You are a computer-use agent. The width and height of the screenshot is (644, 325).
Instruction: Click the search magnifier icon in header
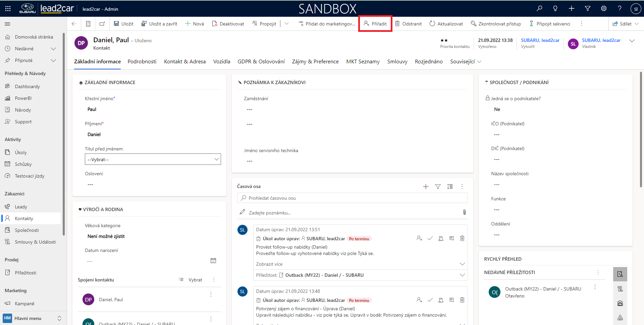[539, 9]
